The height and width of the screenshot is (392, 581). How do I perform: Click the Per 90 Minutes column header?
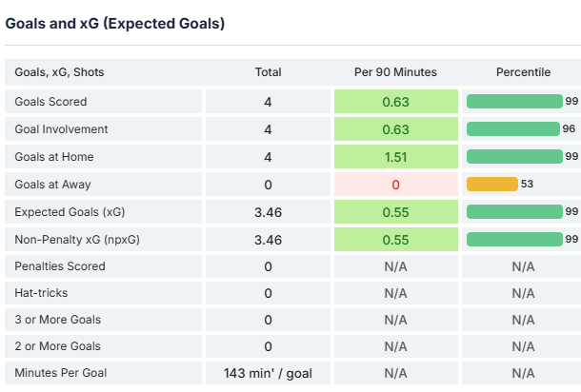(395, 73)
